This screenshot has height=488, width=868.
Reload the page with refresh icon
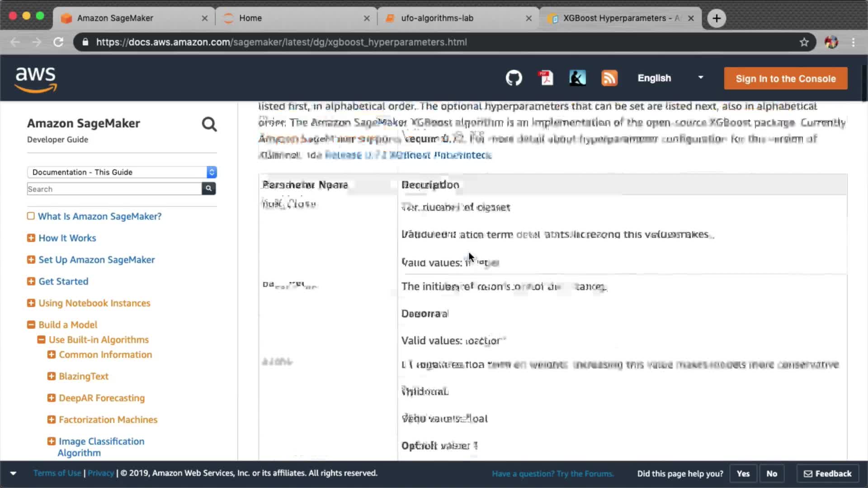point(58,42)
